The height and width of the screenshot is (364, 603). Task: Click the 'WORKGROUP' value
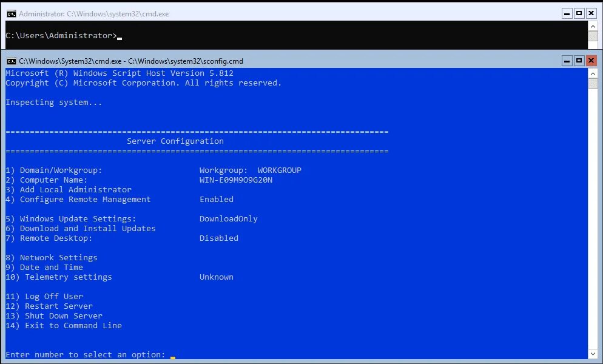[x=280, y=170]
